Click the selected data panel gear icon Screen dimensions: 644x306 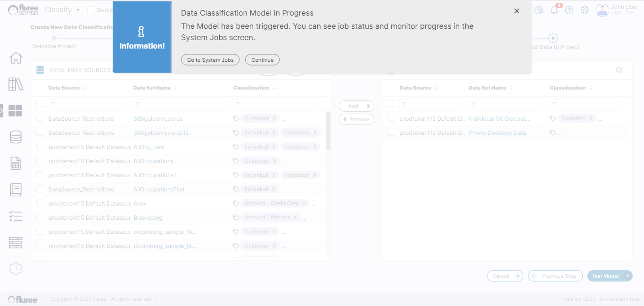[619, 70]
